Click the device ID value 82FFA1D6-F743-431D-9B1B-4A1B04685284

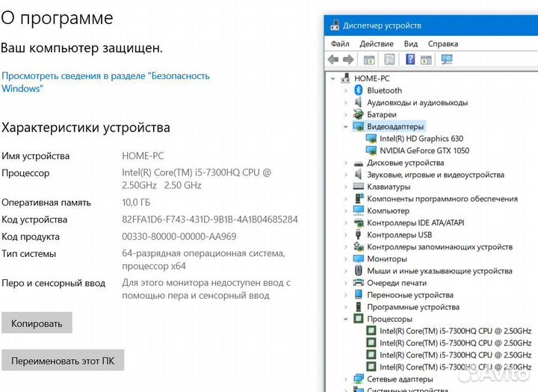(210, 220)
